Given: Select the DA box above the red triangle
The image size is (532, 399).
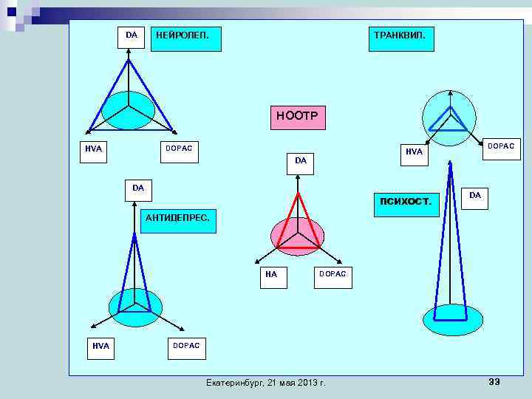Looking at the screenshot, I should click(300, 164).
